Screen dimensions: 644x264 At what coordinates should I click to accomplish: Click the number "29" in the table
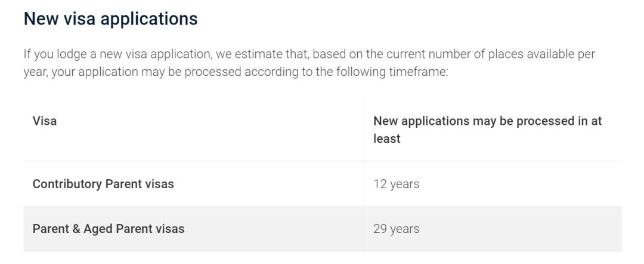(x=380, y=229)
